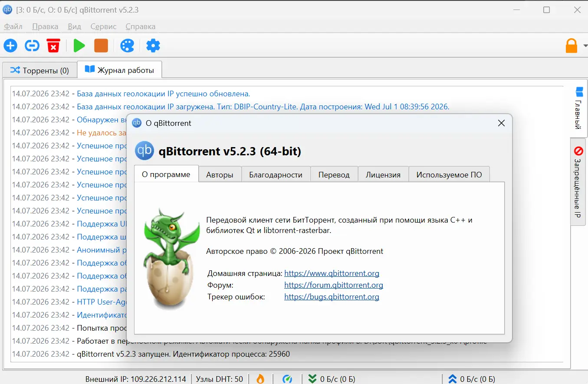Select the Журнал работы tab
588x384 pixels.
tap(119, 70)
